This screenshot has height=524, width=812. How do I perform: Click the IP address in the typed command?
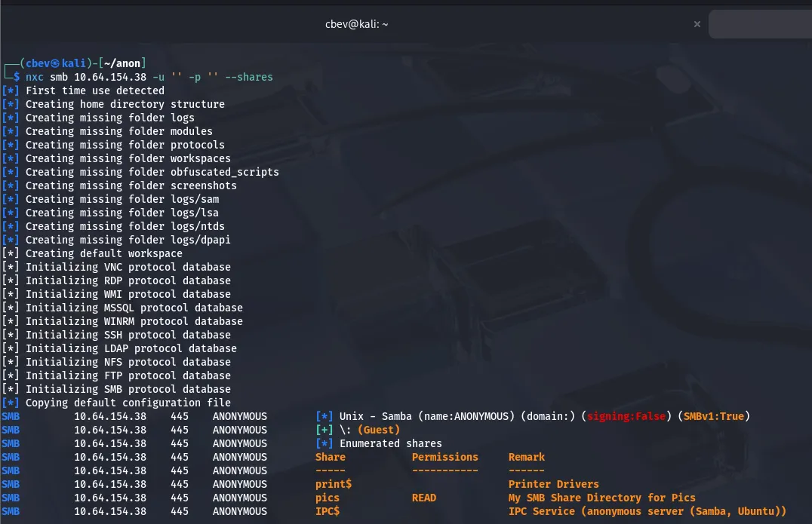point(110,77)
